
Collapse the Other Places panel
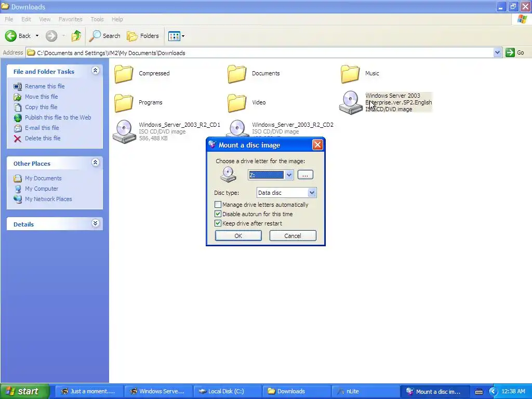96,163
